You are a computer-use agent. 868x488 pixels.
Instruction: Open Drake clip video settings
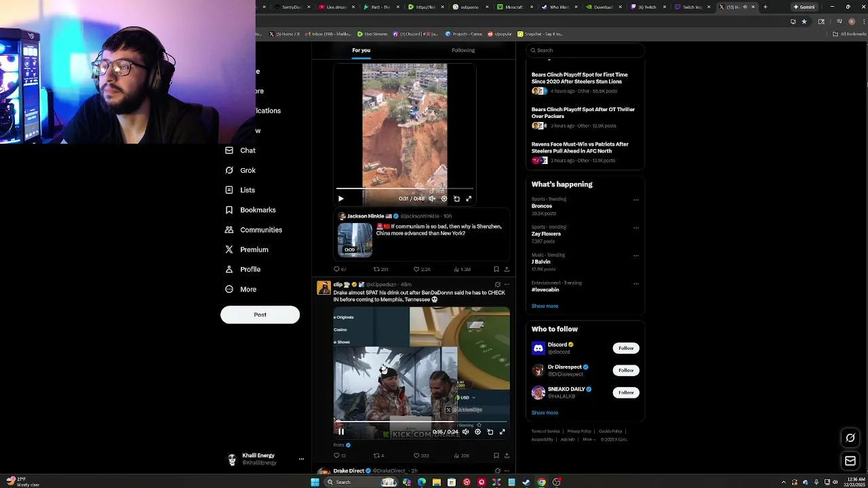point(477,432)
